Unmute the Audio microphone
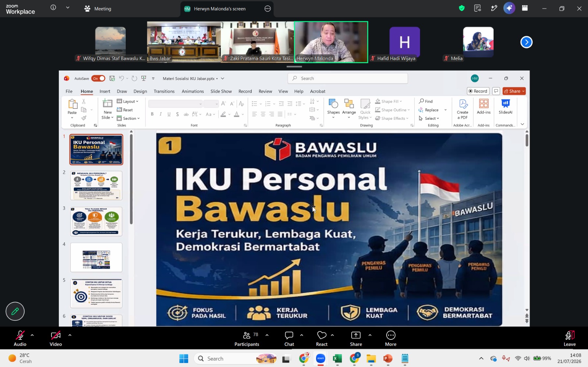This screenshot has height=367, width=588. [x=20, y=338]
